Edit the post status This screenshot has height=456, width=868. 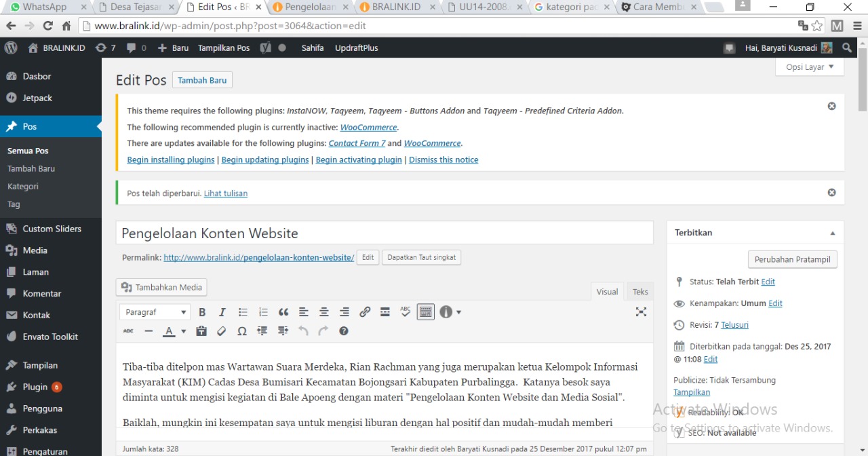768,282
